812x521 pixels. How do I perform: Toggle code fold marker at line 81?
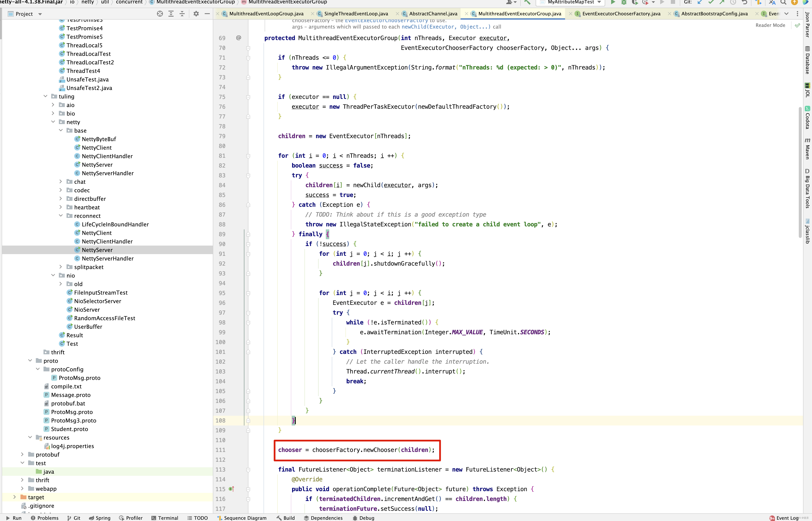click(248, 156)
